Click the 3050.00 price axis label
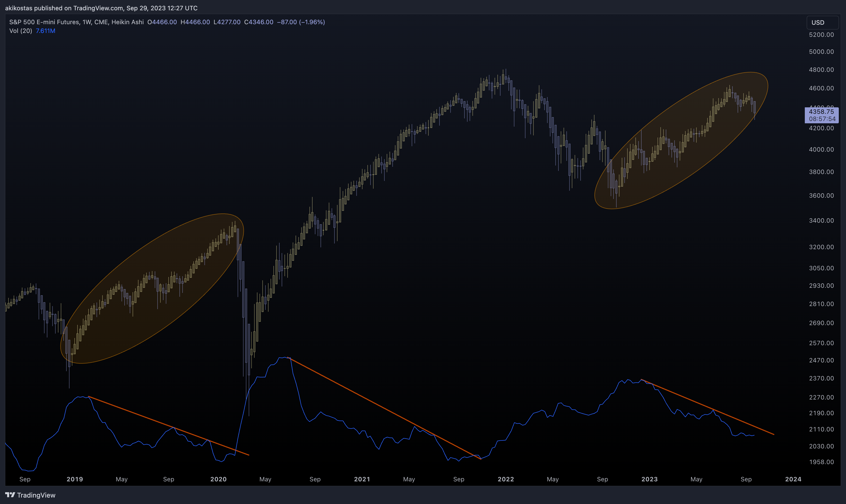 click(x=821, y=268)
